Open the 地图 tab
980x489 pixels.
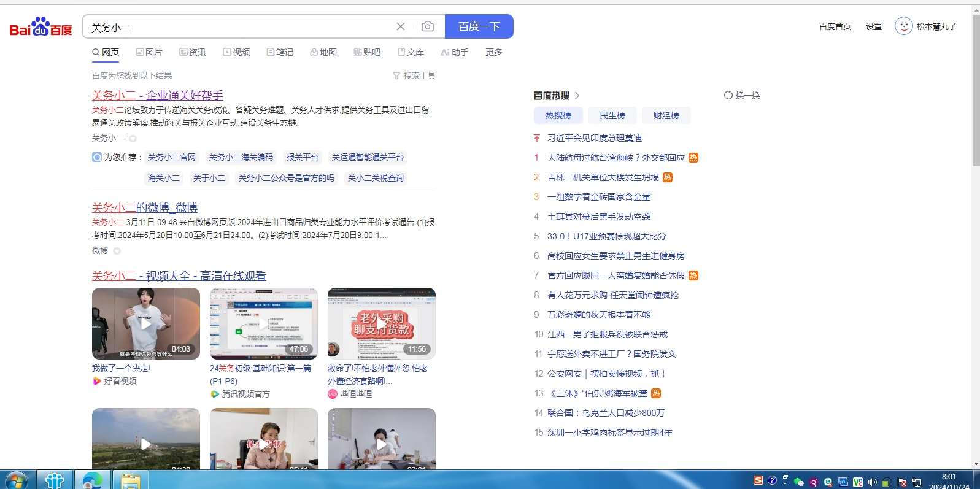click(323, 52)
